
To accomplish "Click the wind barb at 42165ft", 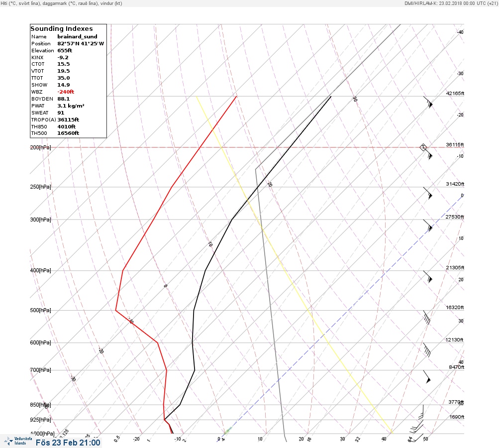I will 428,102.
